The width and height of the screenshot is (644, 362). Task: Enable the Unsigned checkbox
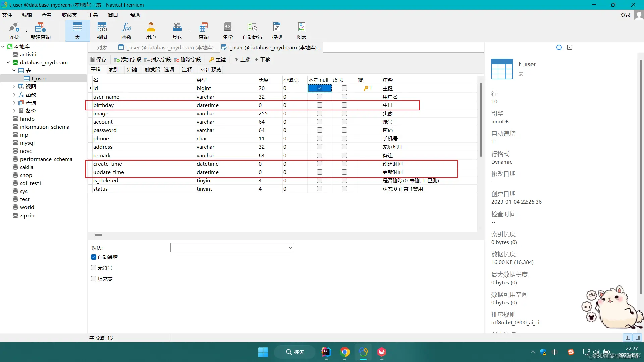point(94,268)
